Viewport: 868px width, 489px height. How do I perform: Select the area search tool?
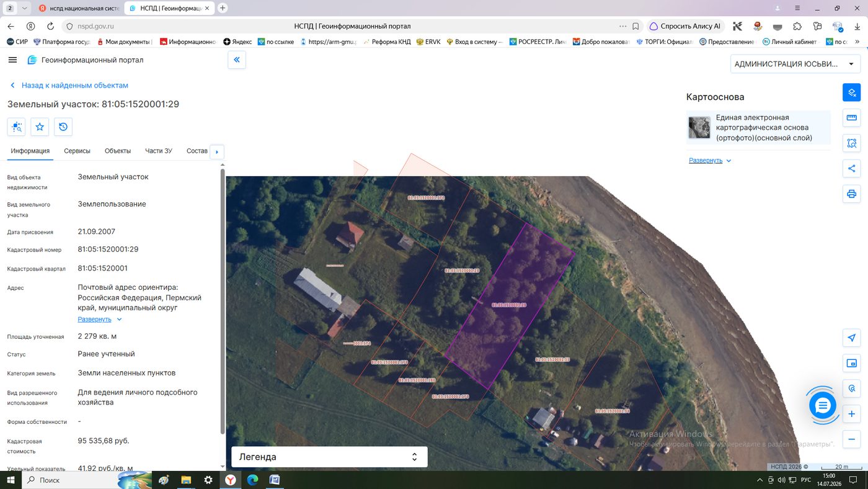coord(852,143)
